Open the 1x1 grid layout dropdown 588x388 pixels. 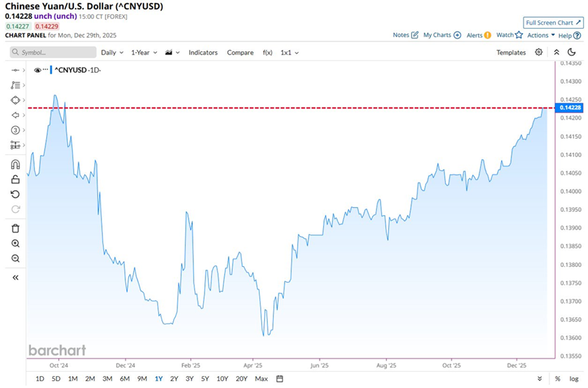[x=290, y=53]
